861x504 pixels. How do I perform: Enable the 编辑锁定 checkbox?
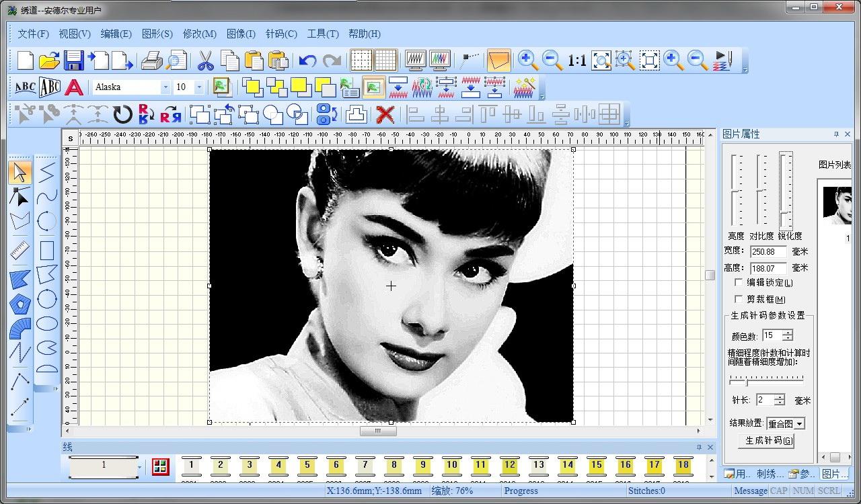point(739,283)
